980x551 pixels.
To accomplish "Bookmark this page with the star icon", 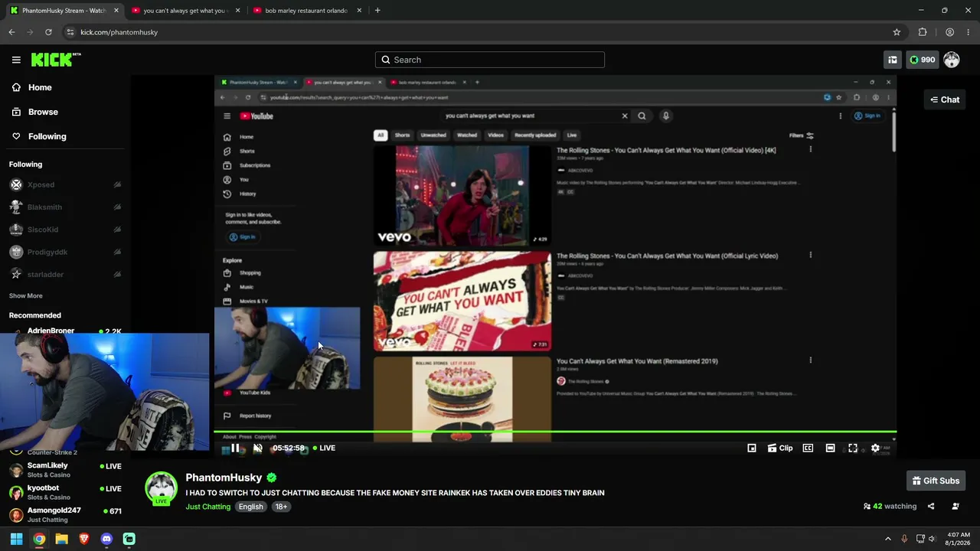I will click(x=897, y=32).
